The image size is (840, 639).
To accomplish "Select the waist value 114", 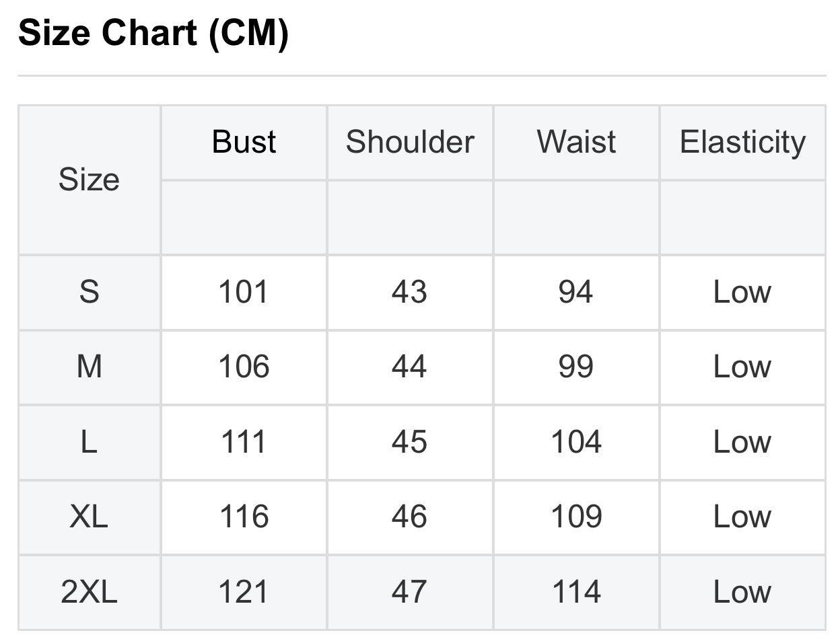I will pos(576,593).
